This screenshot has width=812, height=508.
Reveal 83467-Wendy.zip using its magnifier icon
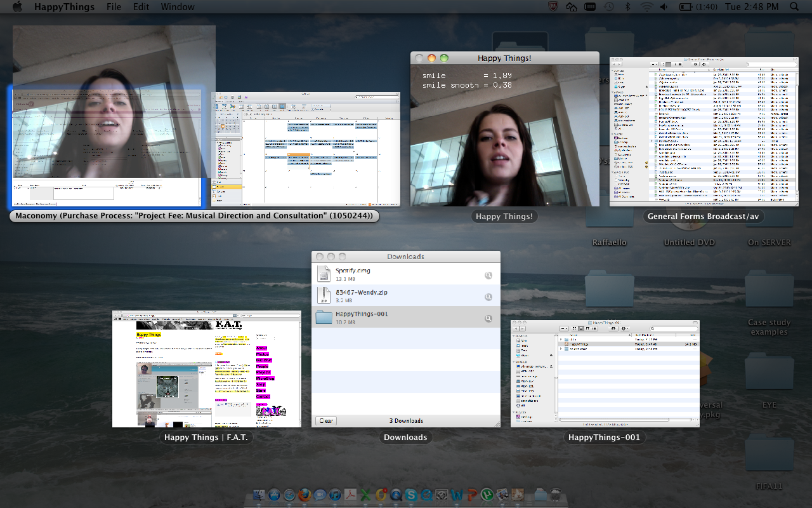[x=488, y=297]
